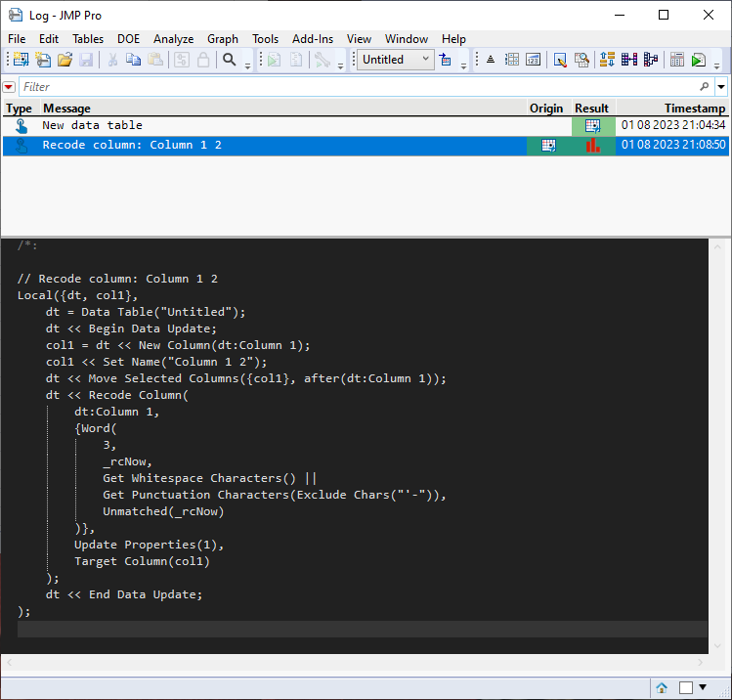Click the Copy toolbar icon
The image size is (732, 700).
click(134, 60)
